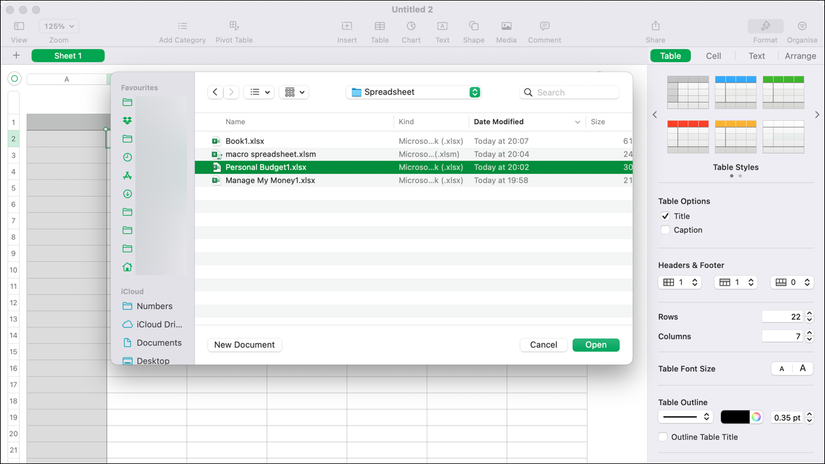
Task: Click the Search field in dialog
Action: click(569, 93)
